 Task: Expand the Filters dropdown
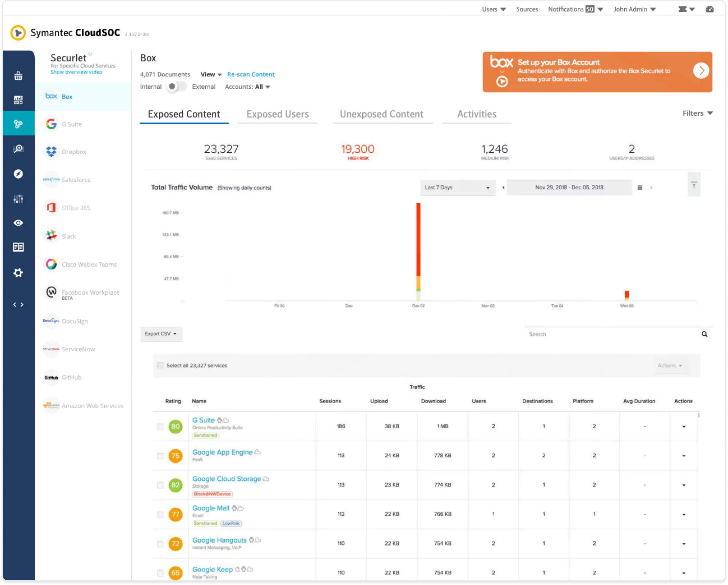pos(698,113)
